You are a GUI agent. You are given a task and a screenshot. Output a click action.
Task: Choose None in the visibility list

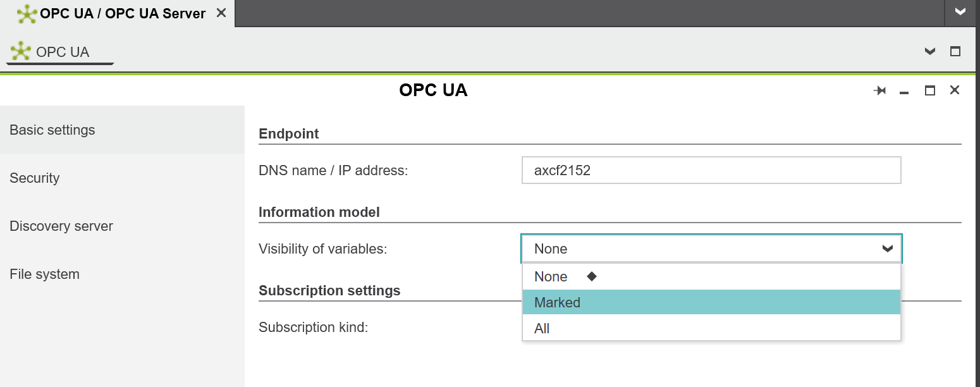click(x=711, y=276)
